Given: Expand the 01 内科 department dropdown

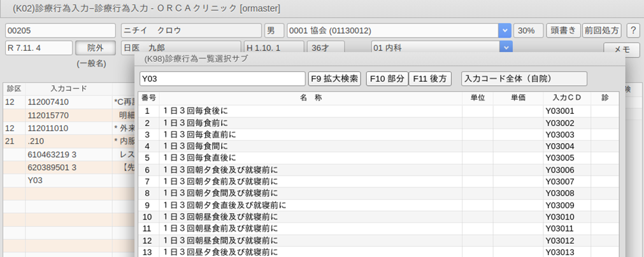Looking at the screenshot, I should click(506, 48).
